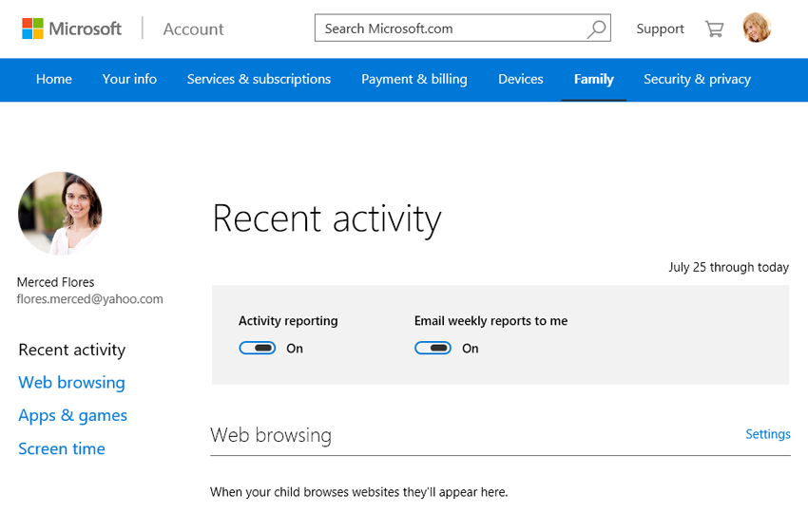The image size is (808, 532).
Task: Open Services & subscriptions tab
Action: tap(259, 80)
